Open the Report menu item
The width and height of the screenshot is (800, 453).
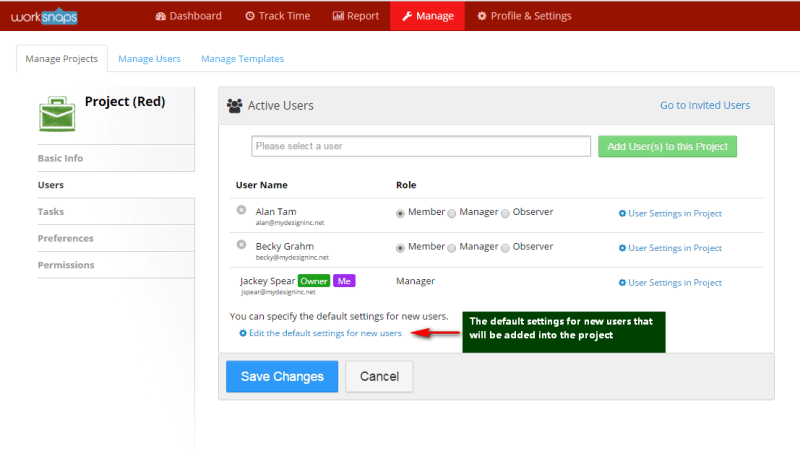coord(356,16)
